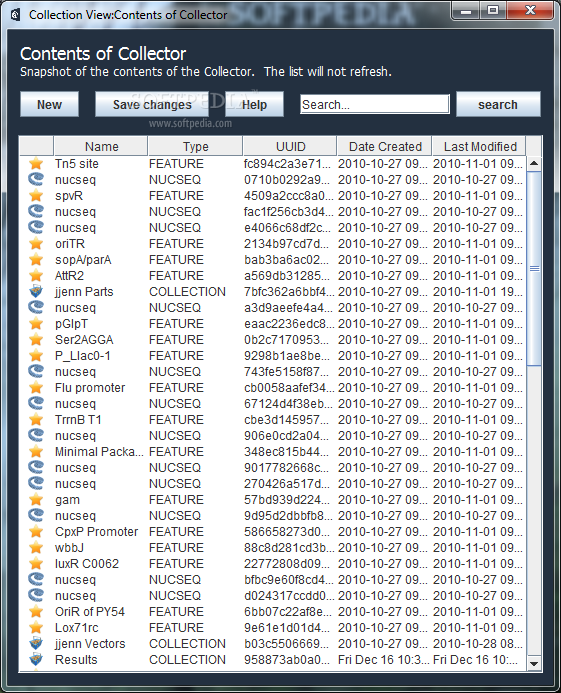The height and width of the screenshot is (693, 561).
Task: Click the star icon beside pGlpT
Action: [x=36, y=324]
